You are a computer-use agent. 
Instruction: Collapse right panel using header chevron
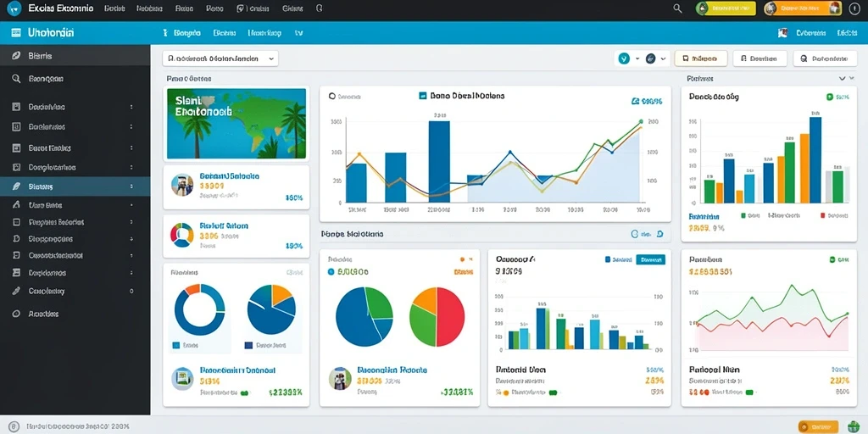coord(843,79)
